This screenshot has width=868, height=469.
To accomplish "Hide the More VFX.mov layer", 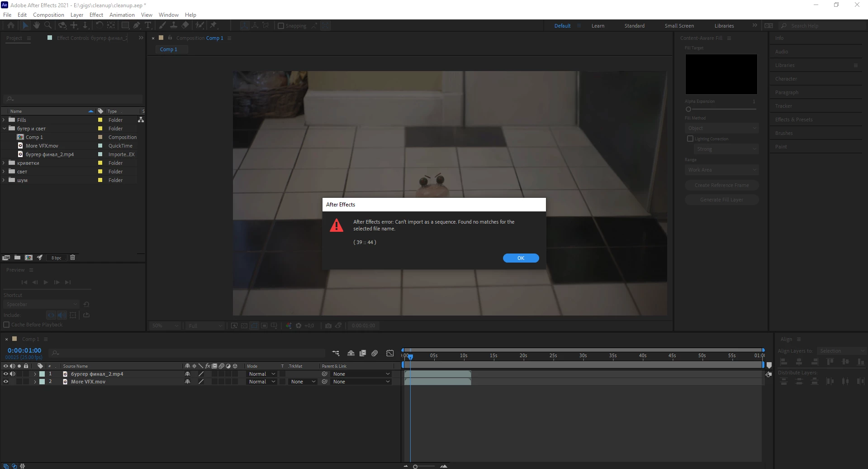I will coord(6,382).
